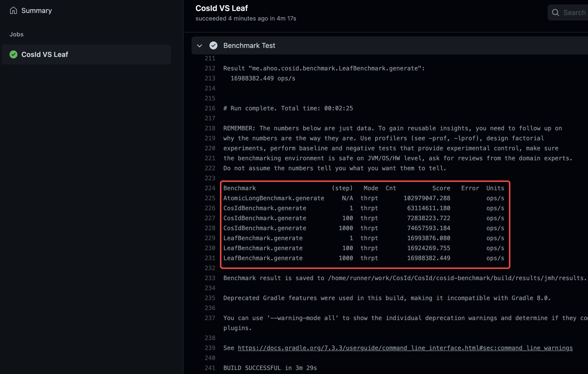Click log line number 233
This screenshot has height=374, width=588.
tap(210, 278)
